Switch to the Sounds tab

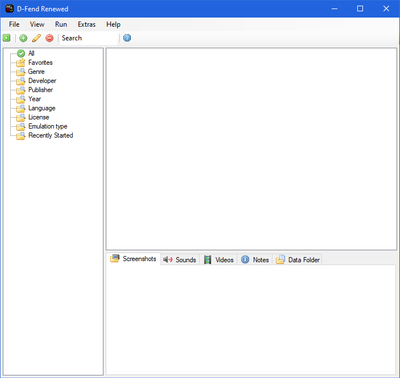pyautogui.click(x=180, y=260)
